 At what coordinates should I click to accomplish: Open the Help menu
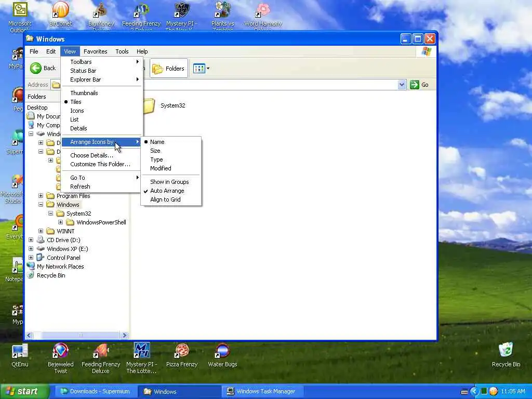142,51
